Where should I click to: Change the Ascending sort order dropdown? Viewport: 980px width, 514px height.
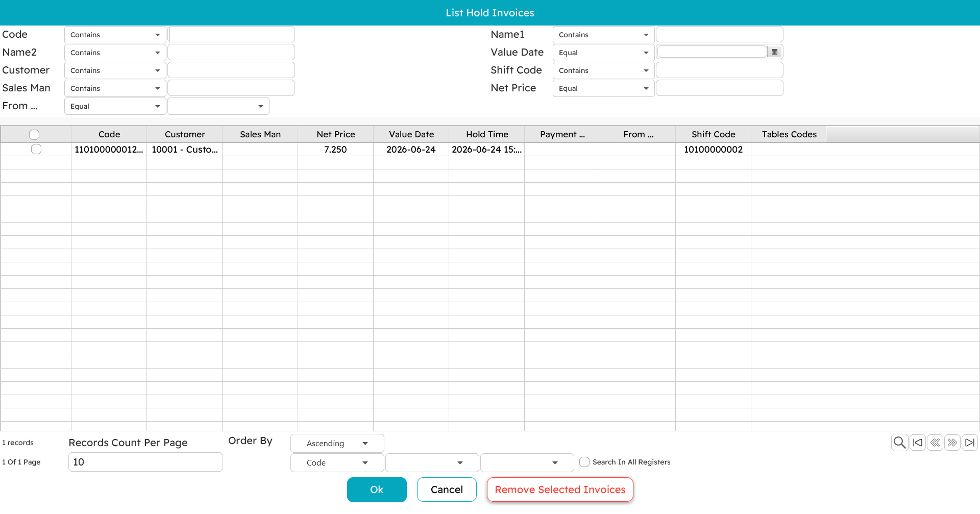click(337, 444)
